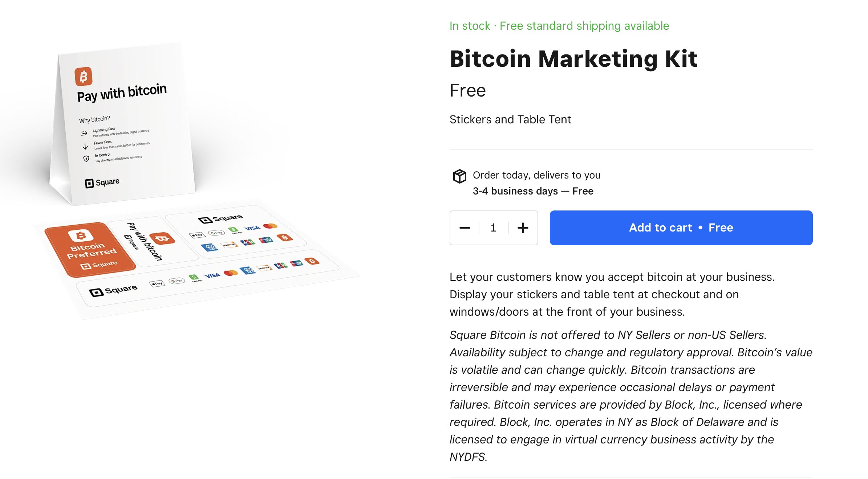This screenshot has height=479, width=868.
Task: Click the Fewer Fees down-arrow icon
Action: [85, 146]
